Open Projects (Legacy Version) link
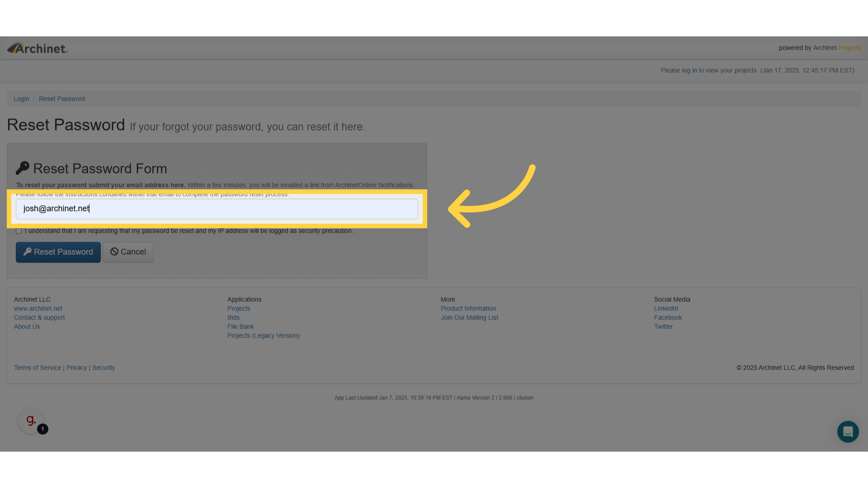The image size is (868, 488). pos(263,335)
